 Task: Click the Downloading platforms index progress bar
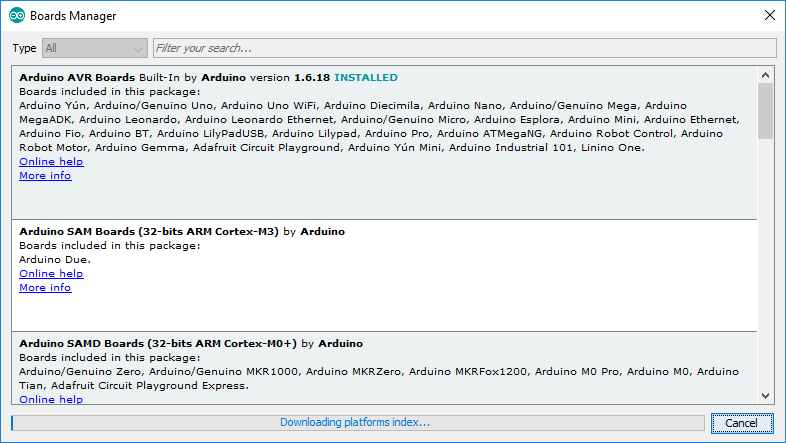pos(357,423)
